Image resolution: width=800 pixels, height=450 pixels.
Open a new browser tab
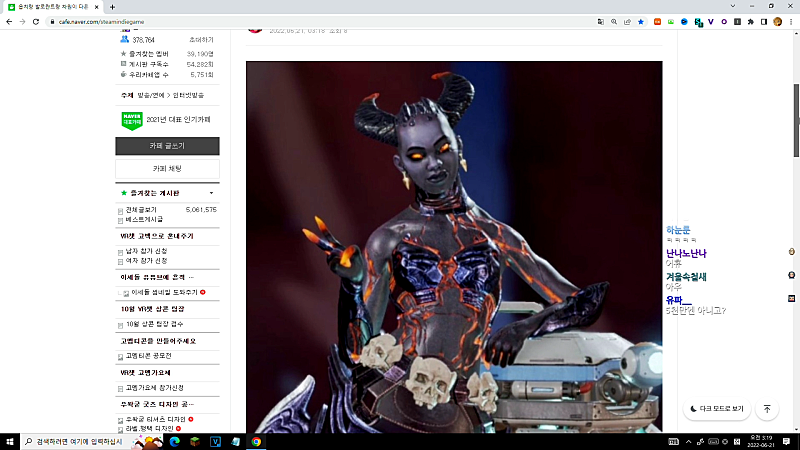click(112, 7)
